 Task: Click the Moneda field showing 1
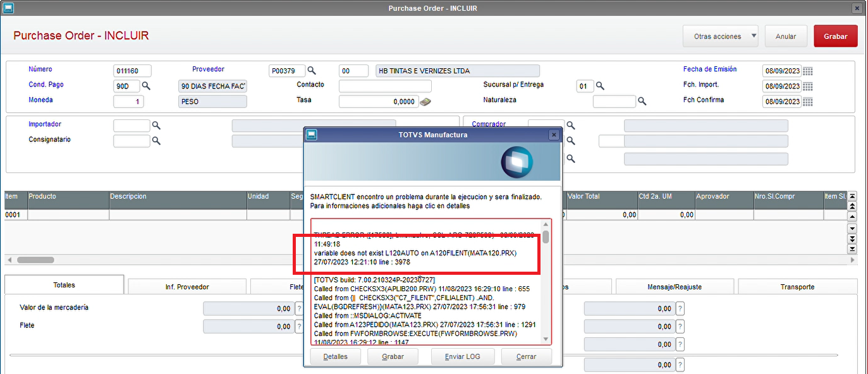pyautogui.click(x=128, y=101)
